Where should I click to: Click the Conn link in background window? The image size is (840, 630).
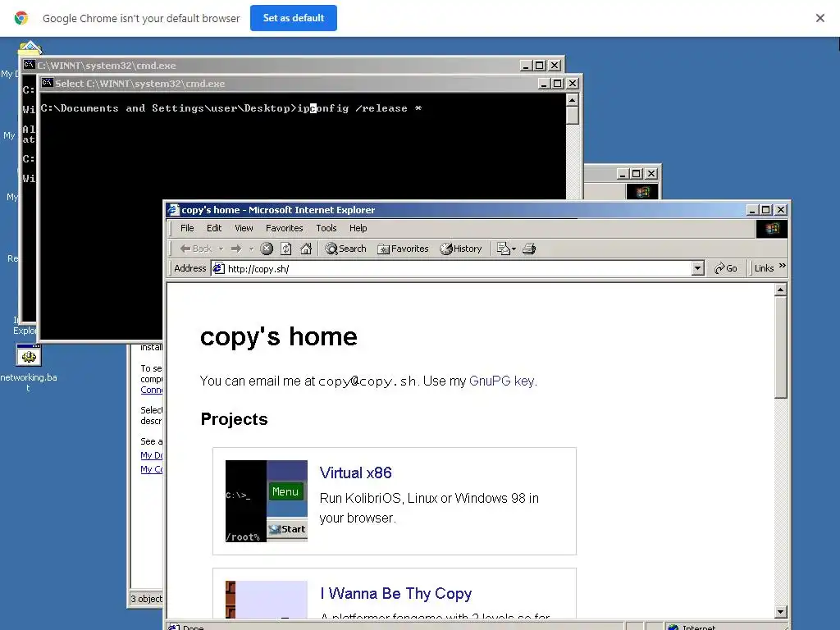(x=151, y=390)
